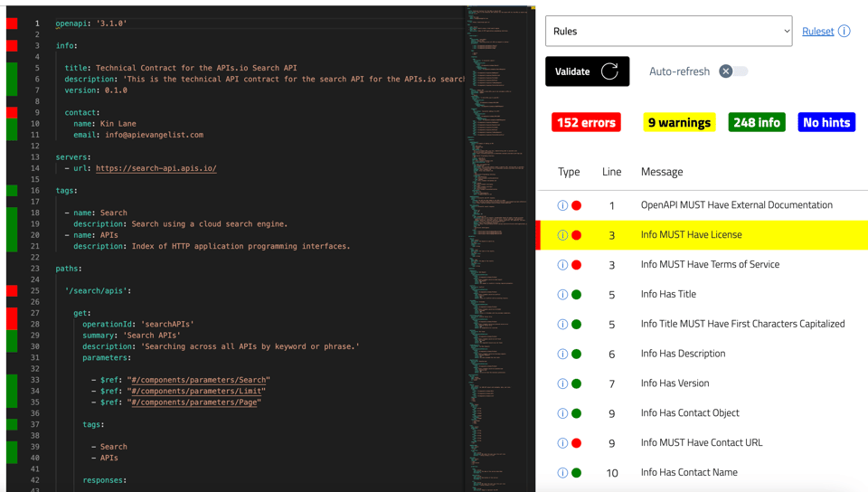Screen dimensions: 868x492
Task: Open the Ruleset link
Action: pos(817,32)
